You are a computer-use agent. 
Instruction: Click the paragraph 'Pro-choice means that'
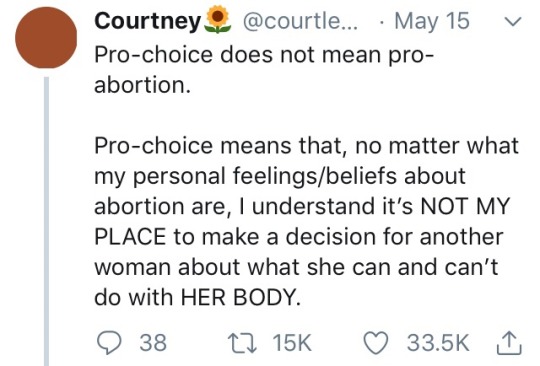[x=307, y=221]
